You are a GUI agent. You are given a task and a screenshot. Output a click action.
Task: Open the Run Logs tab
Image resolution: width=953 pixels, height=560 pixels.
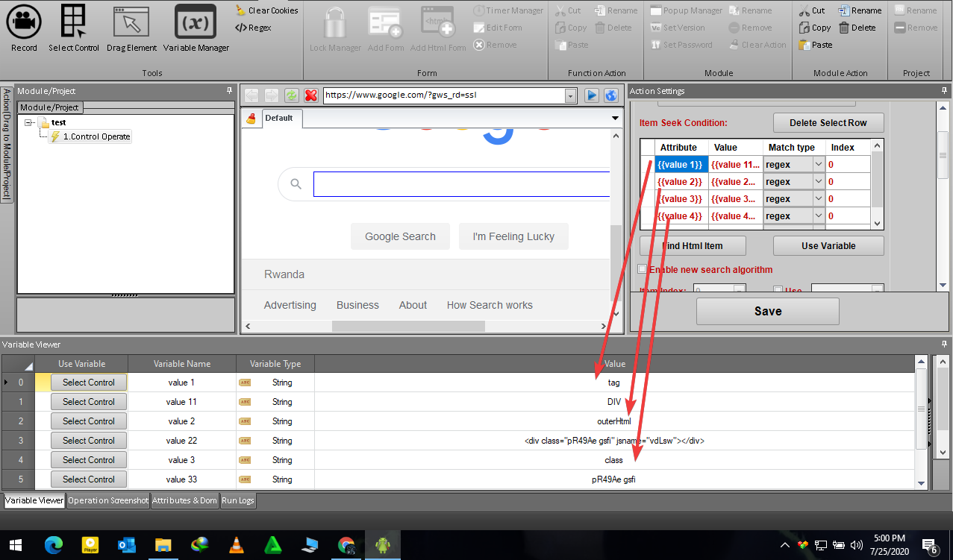coord(238,500)
